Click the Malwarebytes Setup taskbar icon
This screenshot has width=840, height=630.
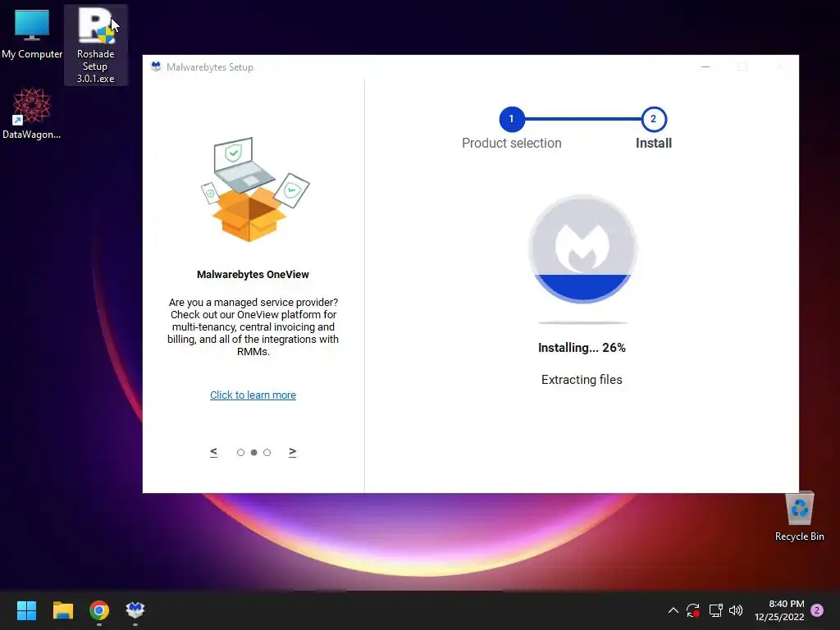135,609
